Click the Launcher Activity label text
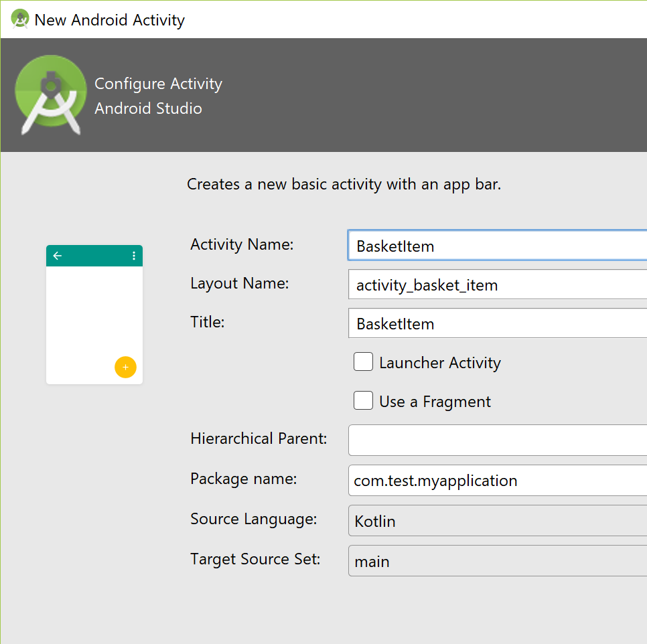Viewport: 647px width, 644px height. coord(440,363)
